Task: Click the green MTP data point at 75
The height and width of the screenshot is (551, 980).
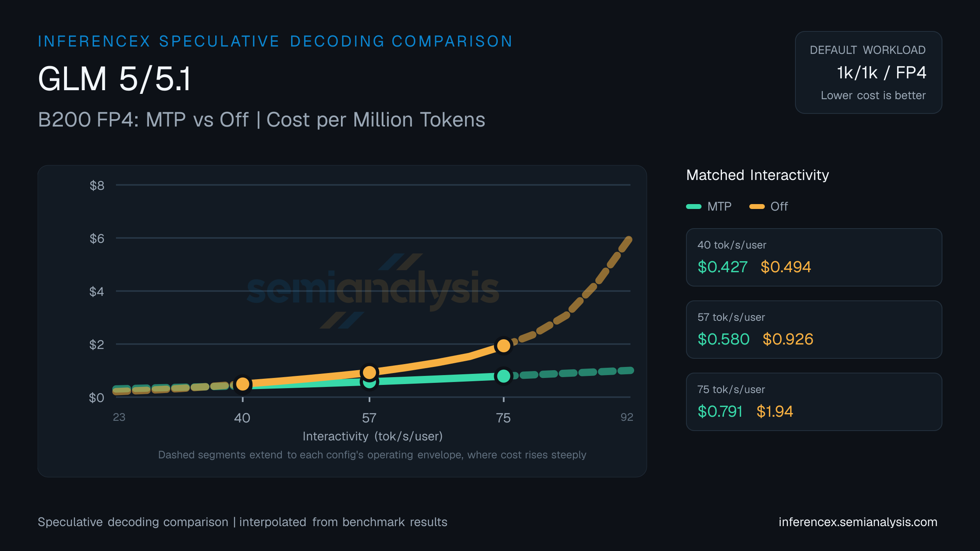Action: 503,376
